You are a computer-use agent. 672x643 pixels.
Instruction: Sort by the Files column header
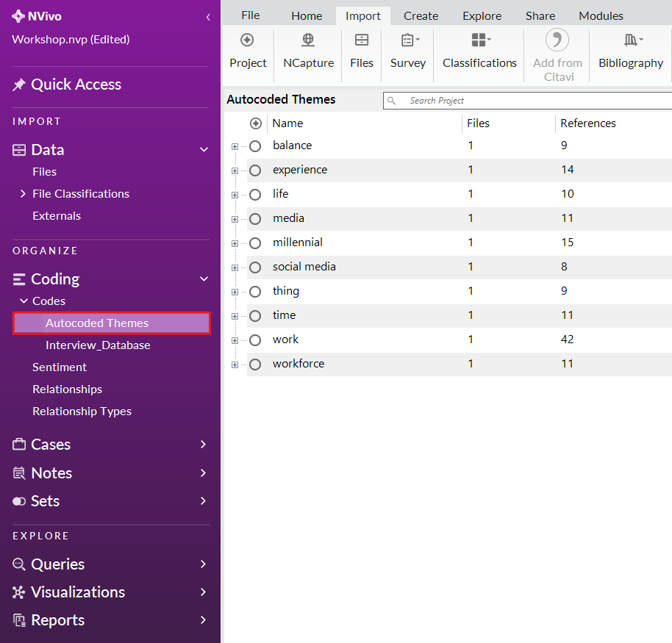(479, 123)
